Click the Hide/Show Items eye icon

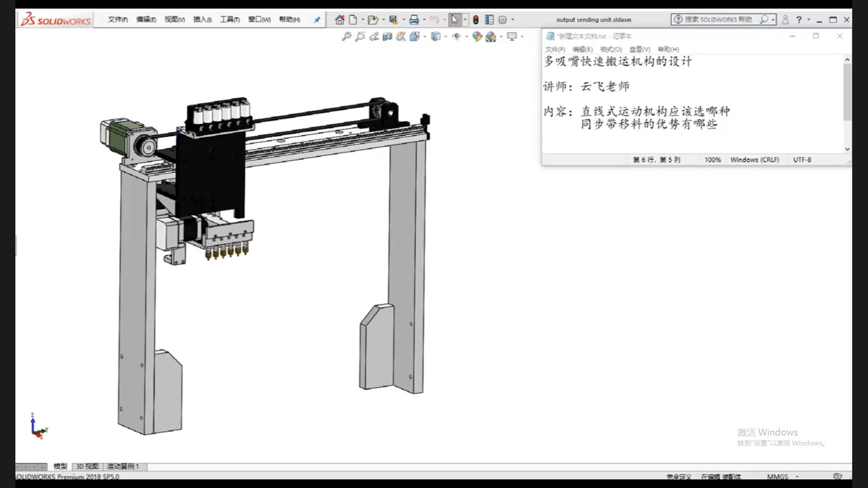point(456,37)
